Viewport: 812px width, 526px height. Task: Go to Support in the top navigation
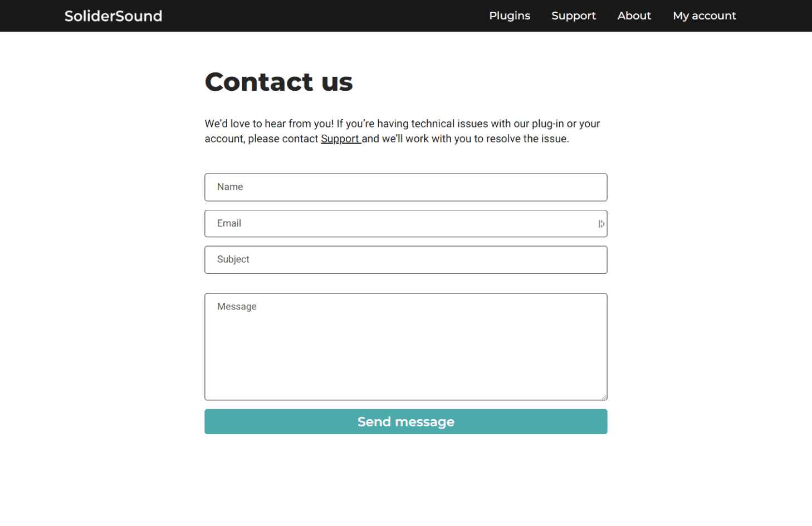click(x=574, y=16)
